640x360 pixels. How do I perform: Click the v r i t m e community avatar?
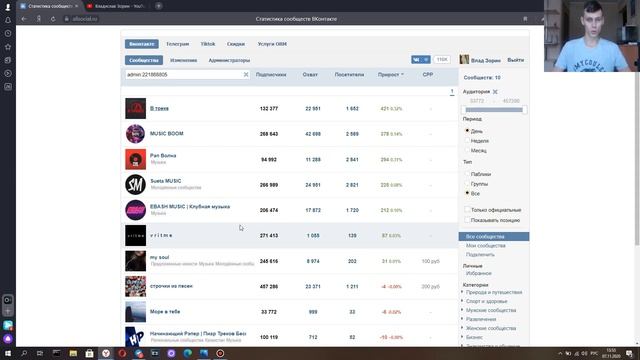point(136,236)
